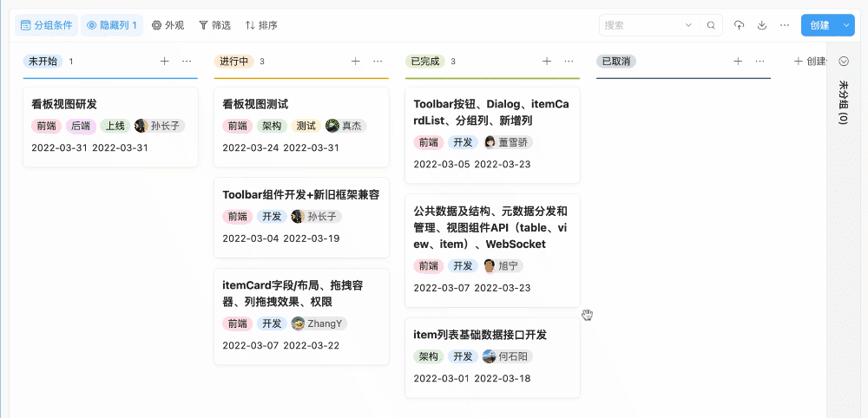The image size is (868, 418).
Task: Add a card to 进行中 column
Action: tap(356, 62)
